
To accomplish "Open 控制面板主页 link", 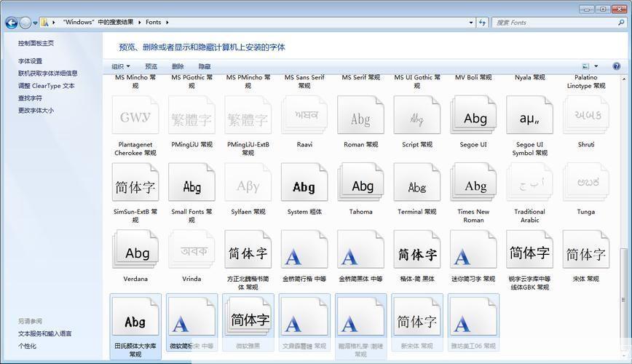I will click(36, 43).
